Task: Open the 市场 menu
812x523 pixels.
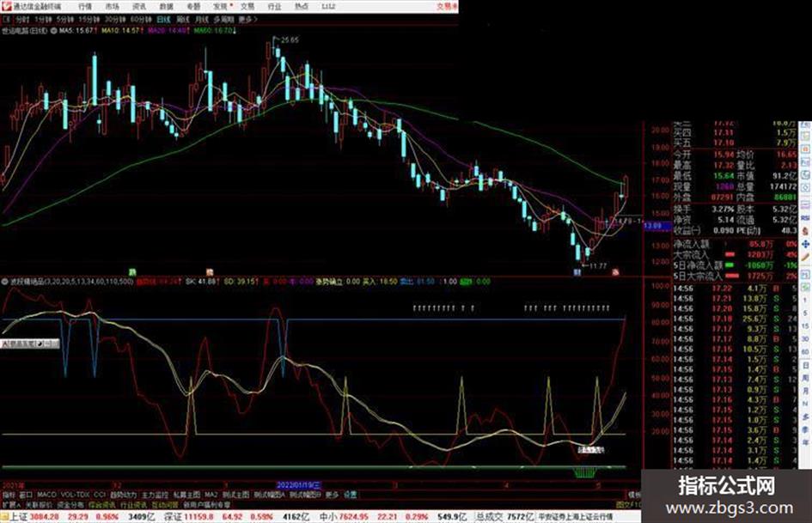Action: (112, 7)
